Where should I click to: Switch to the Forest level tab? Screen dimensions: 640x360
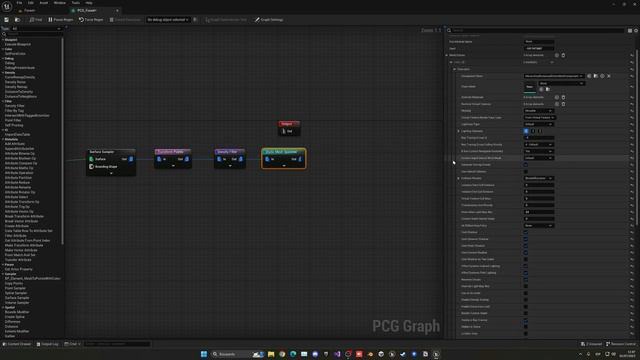[x=29, y=10]
